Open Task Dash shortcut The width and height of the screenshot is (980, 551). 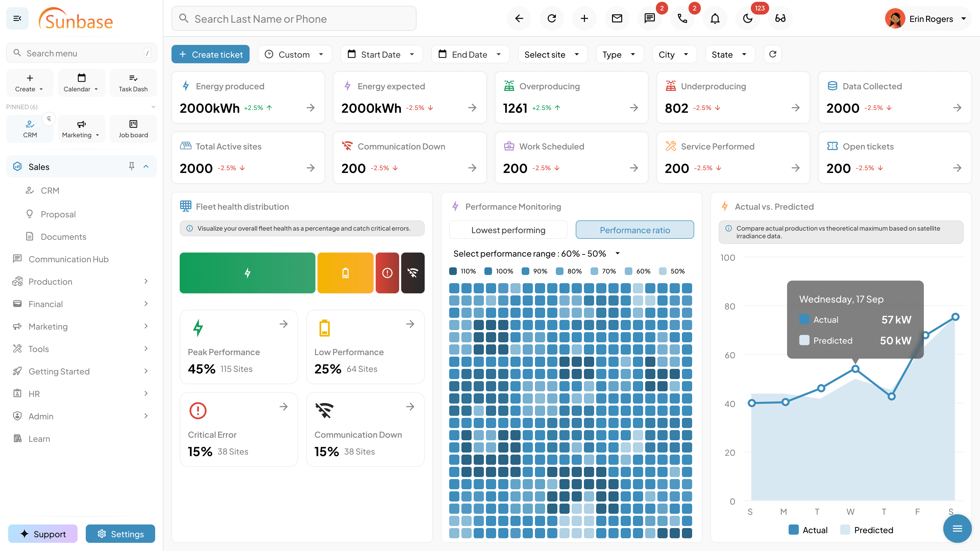pos(133,83)
